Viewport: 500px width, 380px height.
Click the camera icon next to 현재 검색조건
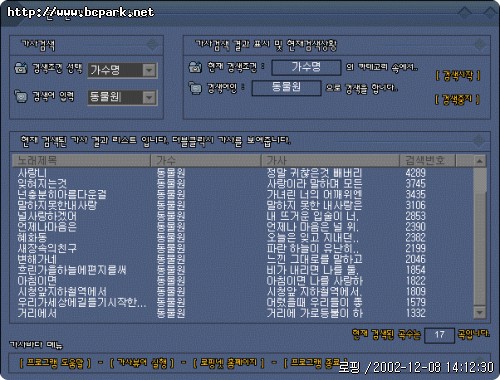195,67
